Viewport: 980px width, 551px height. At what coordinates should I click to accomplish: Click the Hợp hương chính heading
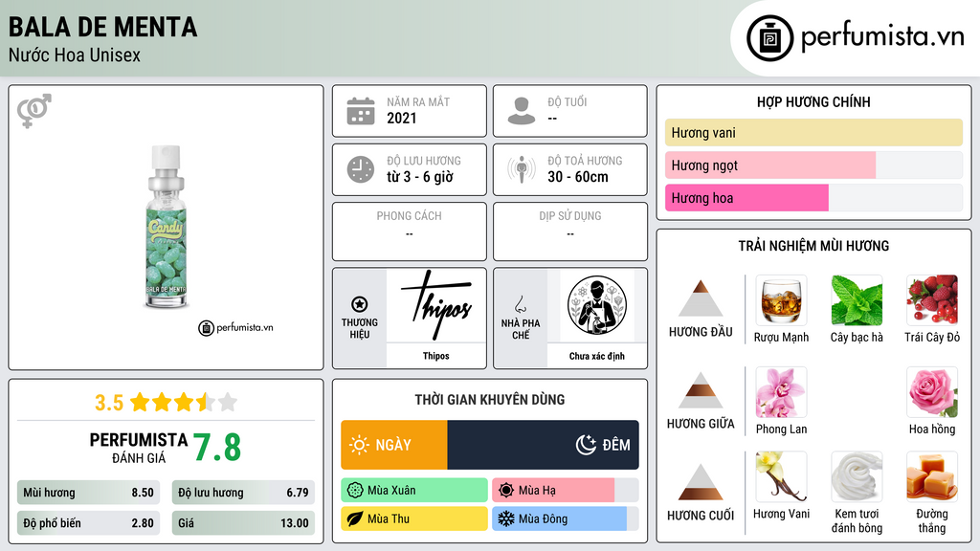point(813,101)
